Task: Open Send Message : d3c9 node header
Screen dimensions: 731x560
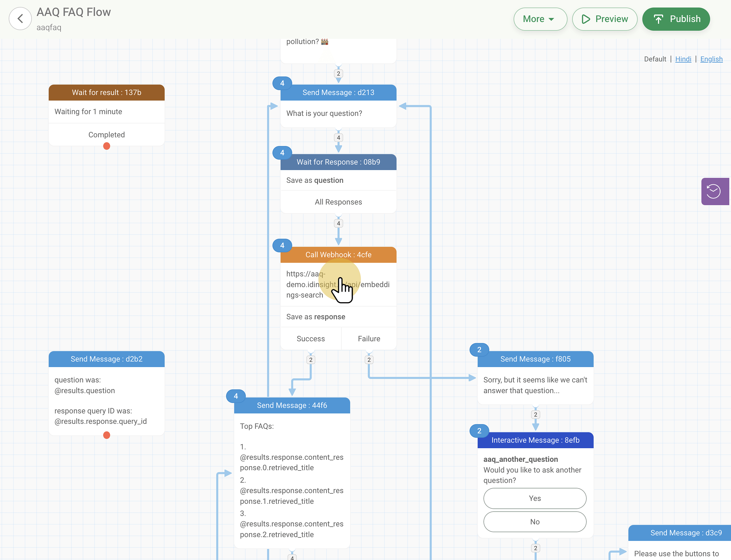Action: pos(680,533)
